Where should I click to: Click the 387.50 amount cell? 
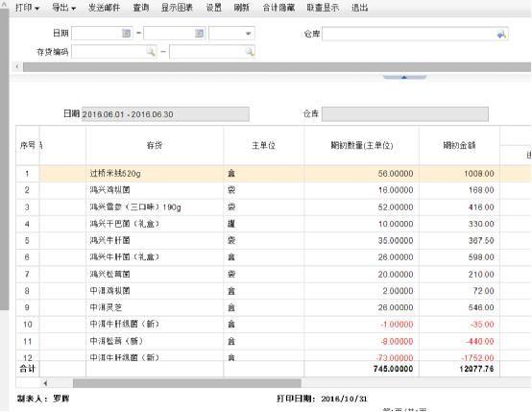click(x=459, y=241)
